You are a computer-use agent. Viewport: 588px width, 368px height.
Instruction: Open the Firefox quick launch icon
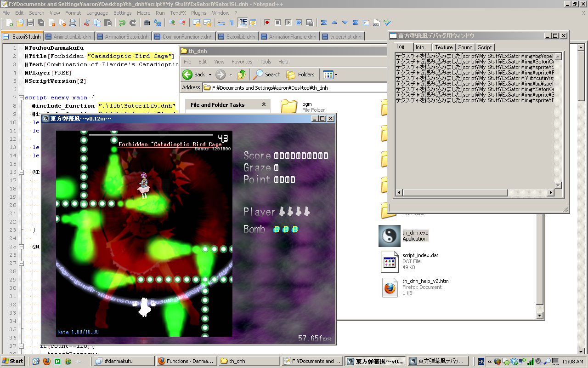(46, 361)
